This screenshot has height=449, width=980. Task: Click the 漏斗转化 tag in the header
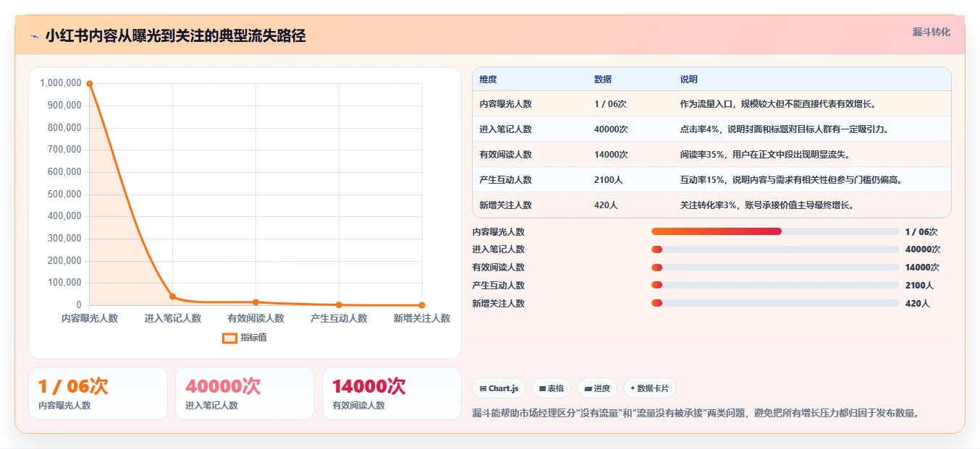coord(931,33)
